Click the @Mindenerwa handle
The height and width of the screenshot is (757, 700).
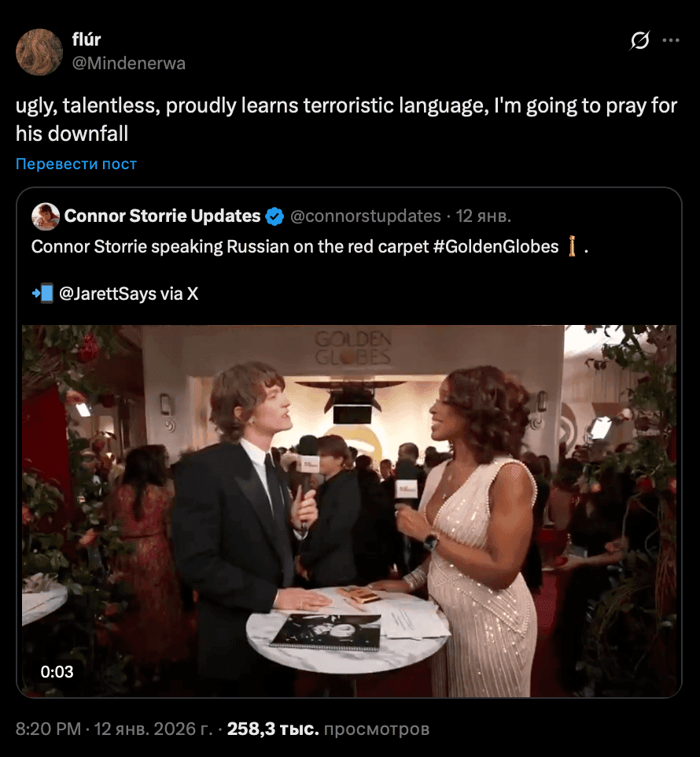[x=129, y=64]
